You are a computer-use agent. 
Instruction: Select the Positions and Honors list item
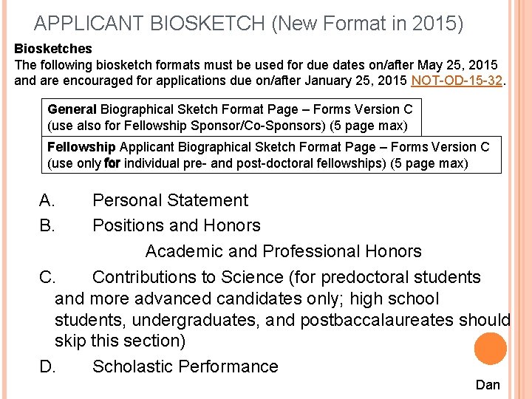click(x=176, y=225)
